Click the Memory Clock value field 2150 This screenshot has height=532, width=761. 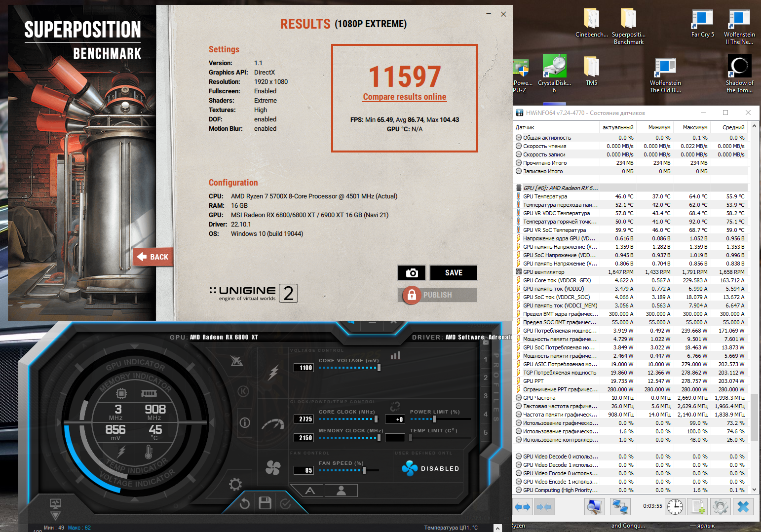tap(304, 438)
